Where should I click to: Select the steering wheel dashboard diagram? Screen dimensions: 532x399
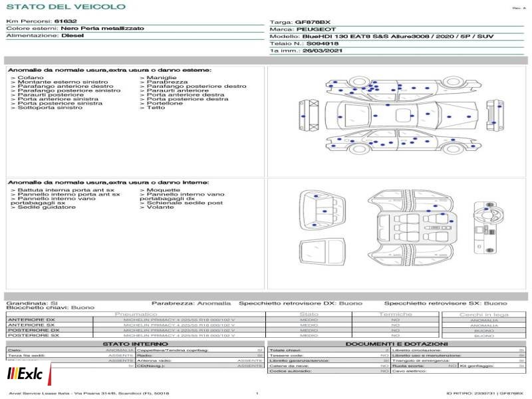[x=488, y=227]
